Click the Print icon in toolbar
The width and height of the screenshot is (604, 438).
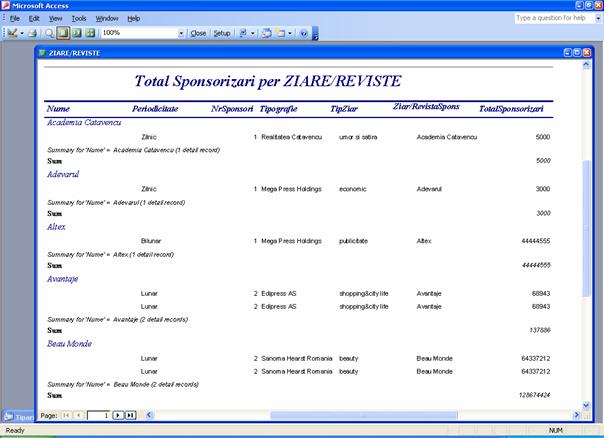pos(33,33)
